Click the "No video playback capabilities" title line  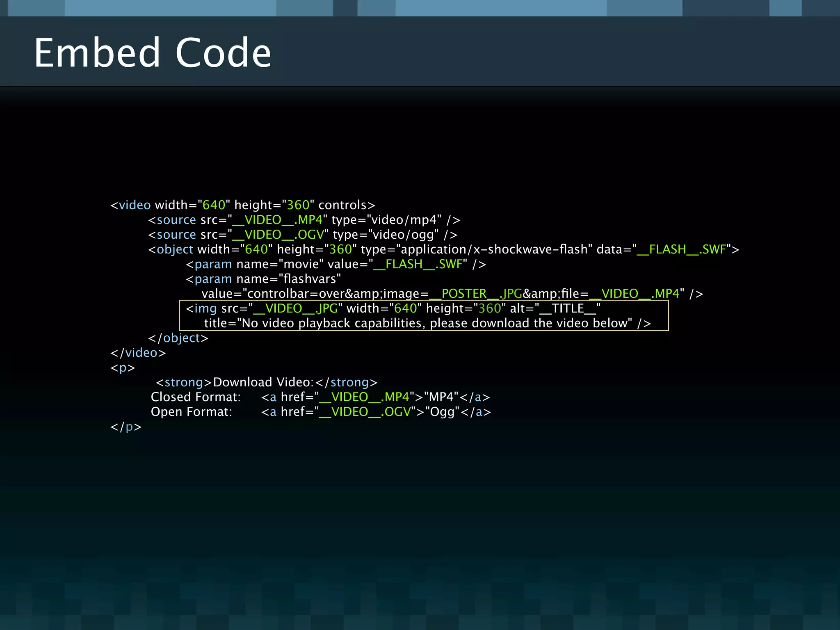pyautogui.click(x=428, y=323)
